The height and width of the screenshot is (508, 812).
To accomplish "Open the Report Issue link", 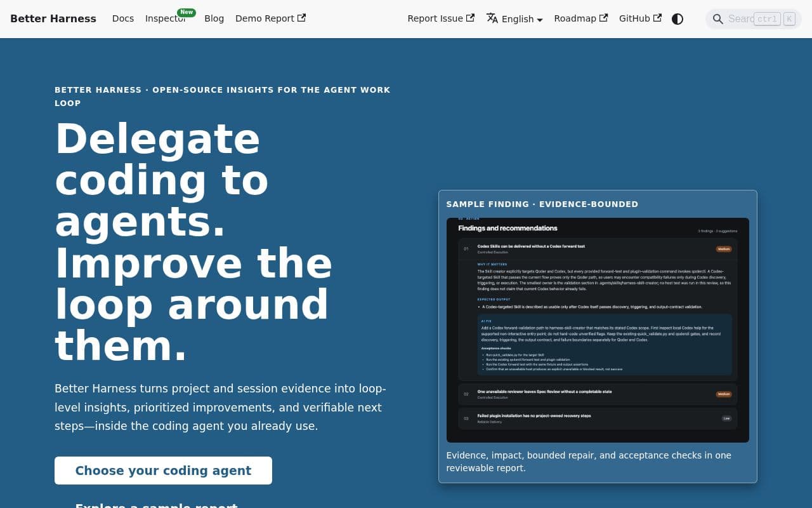I will pos(441,18).
